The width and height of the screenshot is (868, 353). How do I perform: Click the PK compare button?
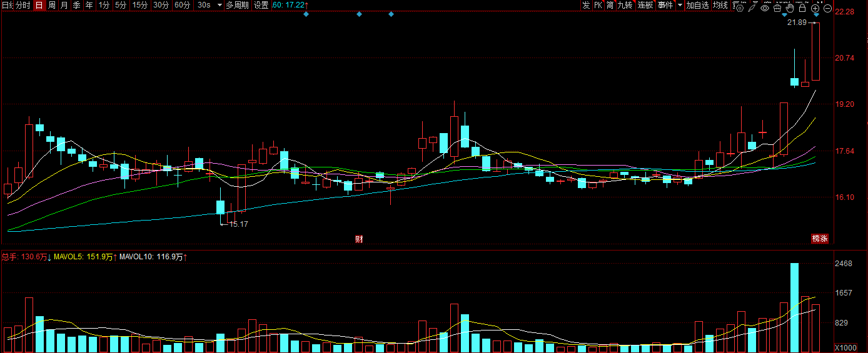click(x=598, y=5)
